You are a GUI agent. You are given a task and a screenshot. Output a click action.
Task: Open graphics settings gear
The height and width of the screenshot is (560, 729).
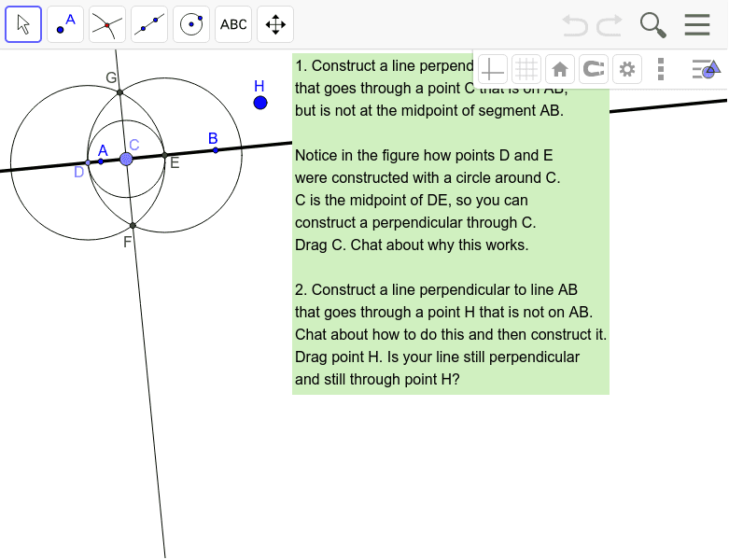[627, 70]
